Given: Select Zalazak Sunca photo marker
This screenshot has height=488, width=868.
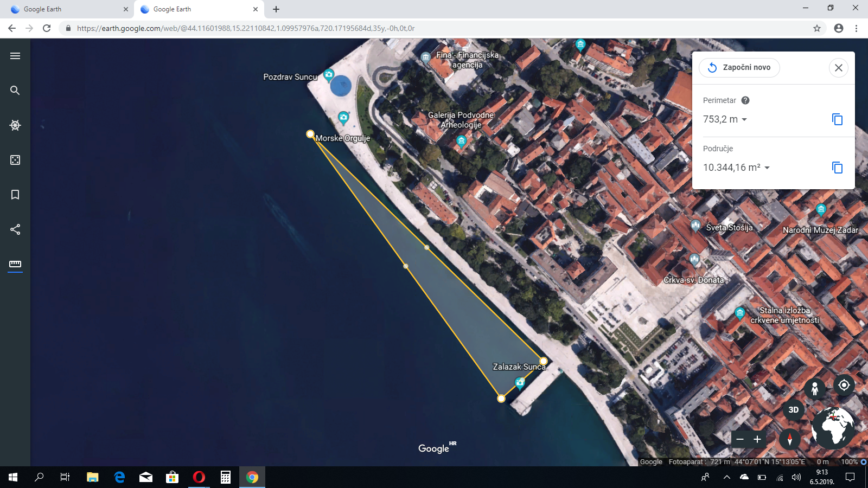Looking at the screenshot, I should point(520,383).
